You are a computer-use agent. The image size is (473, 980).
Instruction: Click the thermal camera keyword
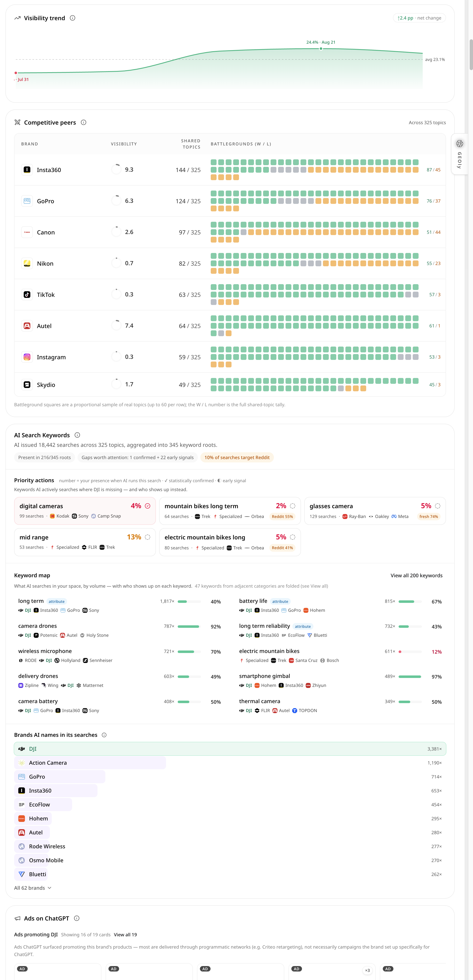[x=260, y=701]
